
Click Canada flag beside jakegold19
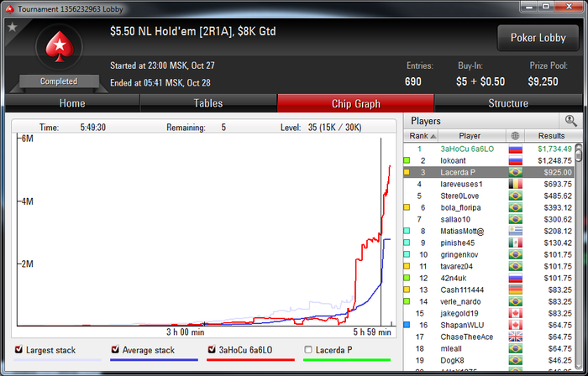(515, 313)
